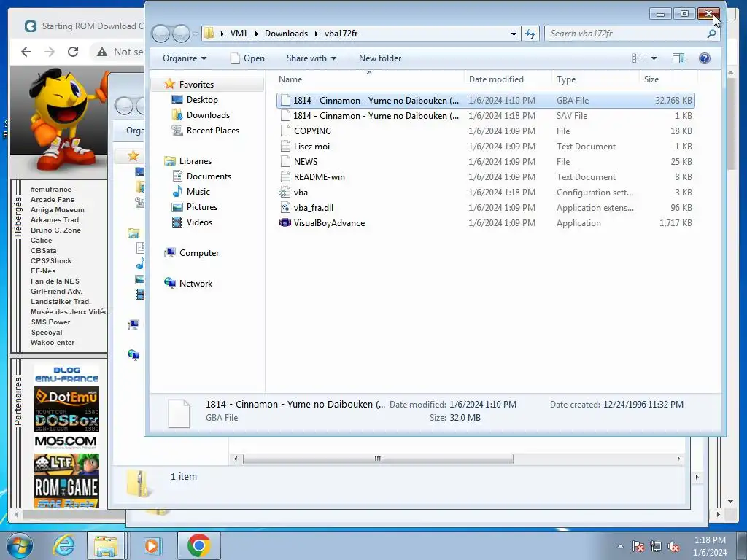
Task: Open Wakoo-enter link on webpage
Action: [53, 343]
